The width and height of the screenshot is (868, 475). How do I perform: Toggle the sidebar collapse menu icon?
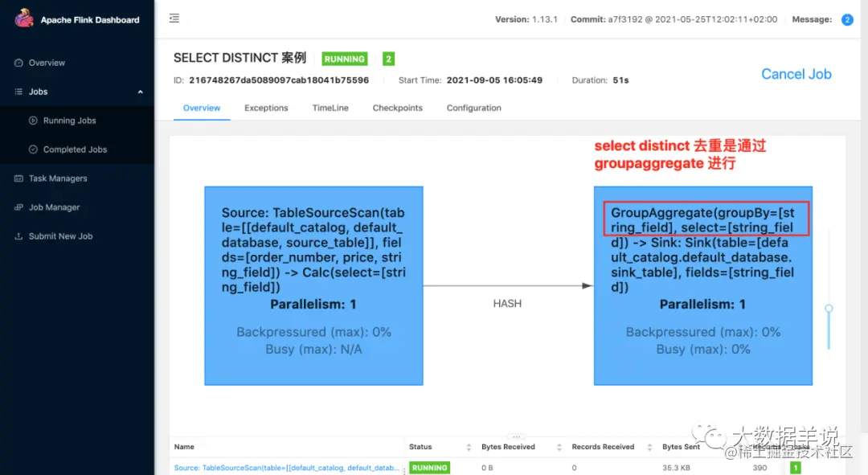coord(174,18)
